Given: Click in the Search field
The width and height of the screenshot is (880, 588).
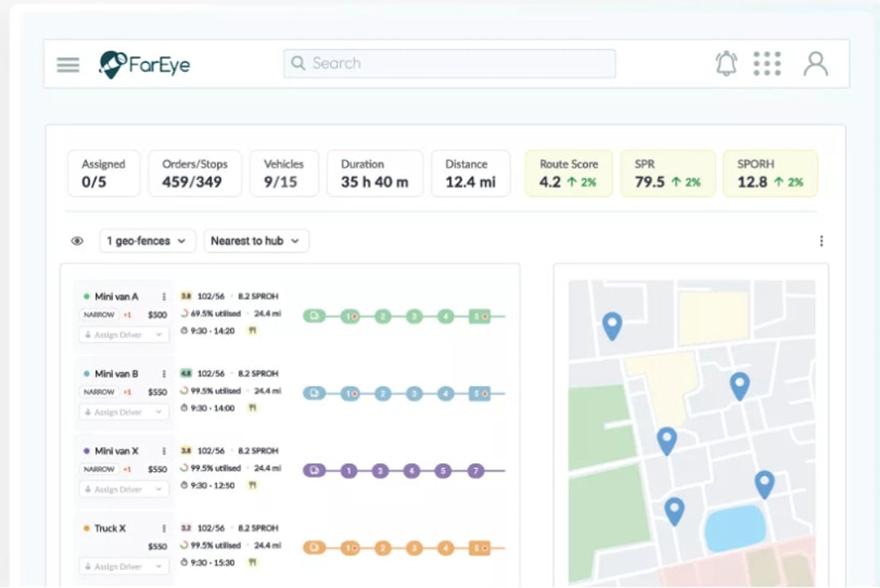Looking at the screenshot, I should click(x=449, y=63).
